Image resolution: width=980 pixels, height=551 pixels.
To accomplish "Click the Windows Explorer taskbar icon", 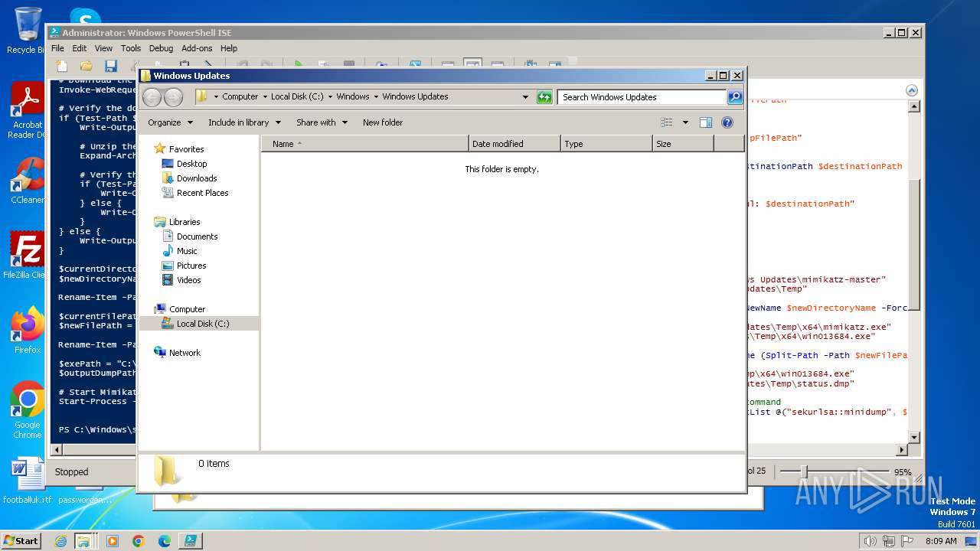I will (x=83, y=541).
